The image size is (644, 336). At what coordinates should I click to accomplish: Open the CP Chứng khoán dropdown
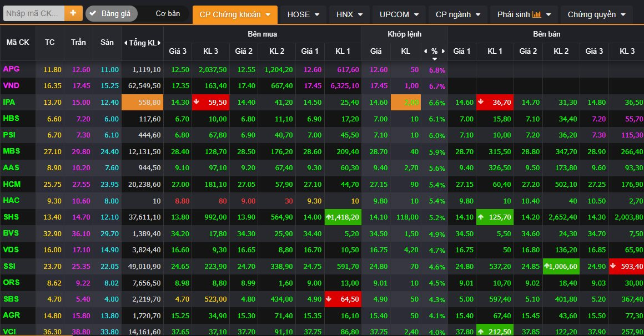234,14
